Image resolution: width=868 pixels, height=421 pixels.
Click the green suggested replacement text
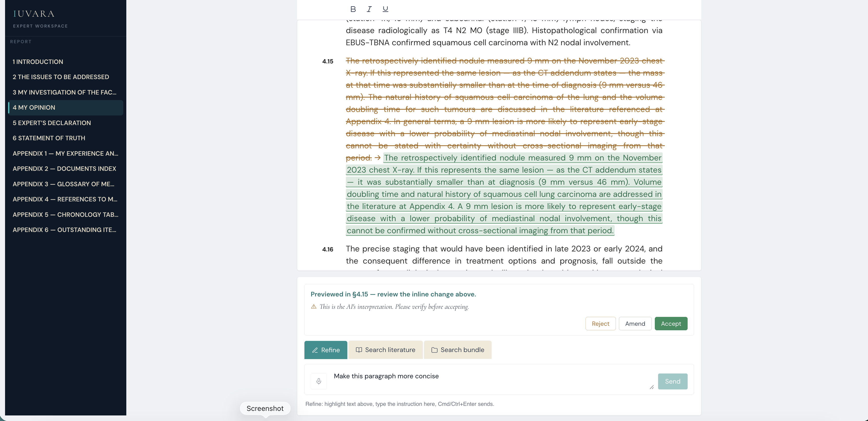click(504, 194)
